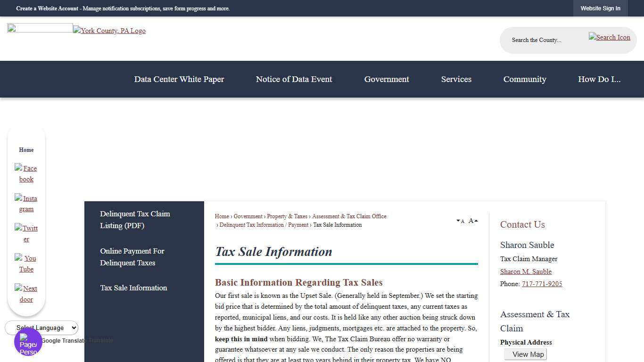Open the YouTube channel icon

click(26, 263)
